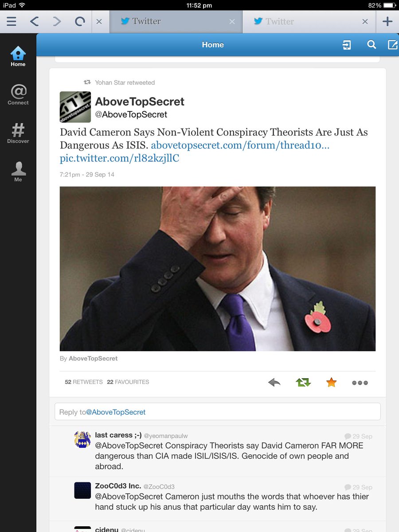Toggle the favourite star on the tweet
Screen dimensions: 399x532
(331, 382)
